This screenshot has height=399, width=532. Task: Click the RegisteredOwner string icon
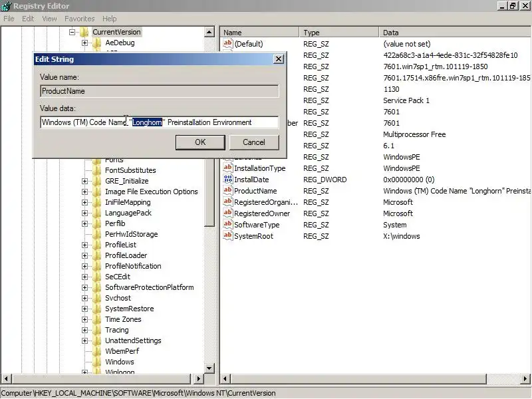coord(227,213)
